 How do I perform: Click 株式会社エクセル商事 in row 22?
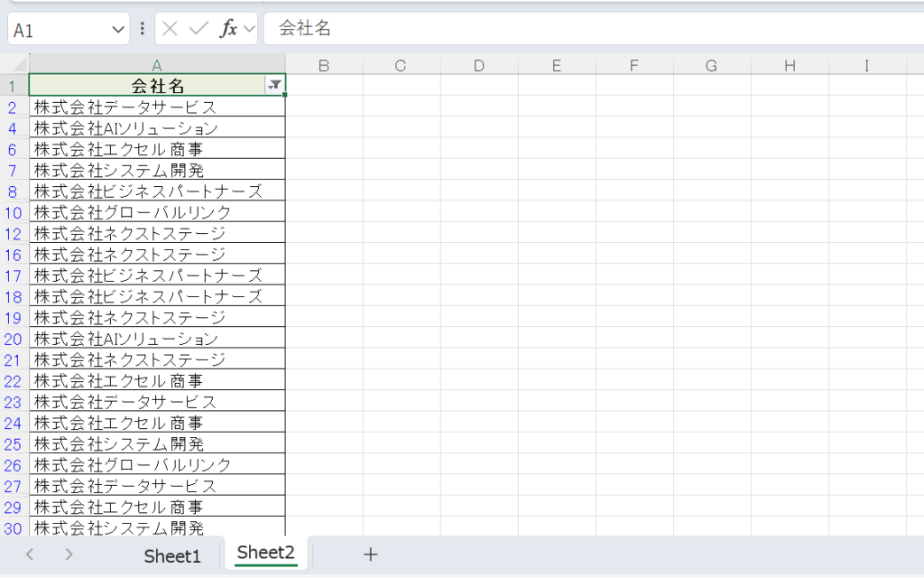(x=157, y=380)
